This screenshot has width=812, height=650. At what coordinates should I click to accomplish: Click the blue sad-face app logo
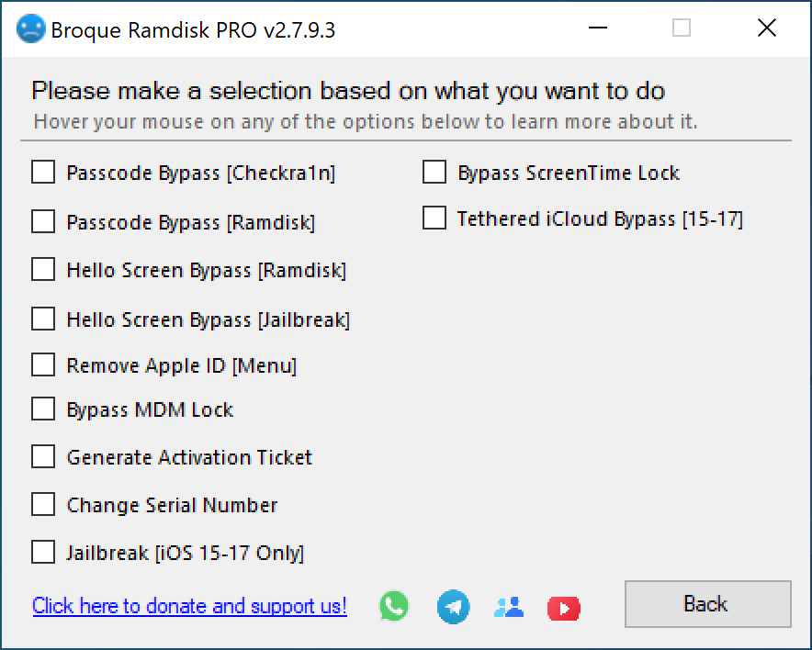click(30, 28)
